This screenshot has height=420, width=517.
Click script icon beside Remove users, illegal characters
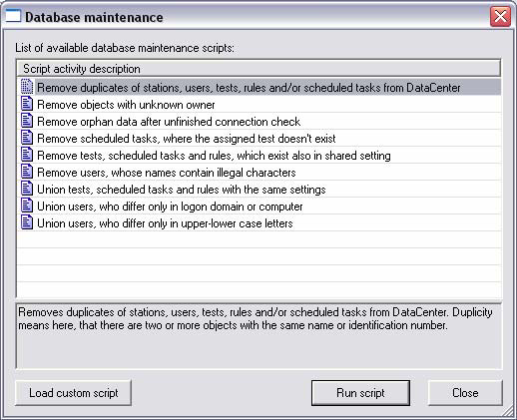27,172
